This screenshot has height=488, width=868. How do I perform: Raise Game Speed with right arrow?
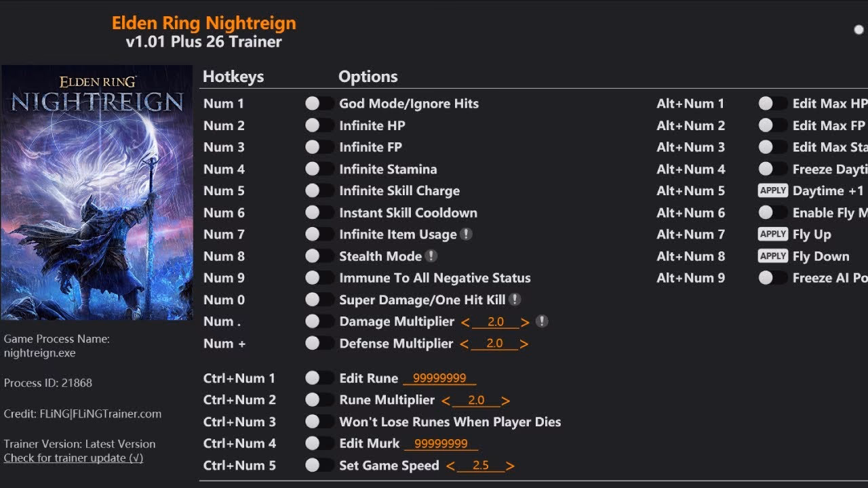pyautogui.click(x=510, y=466)
